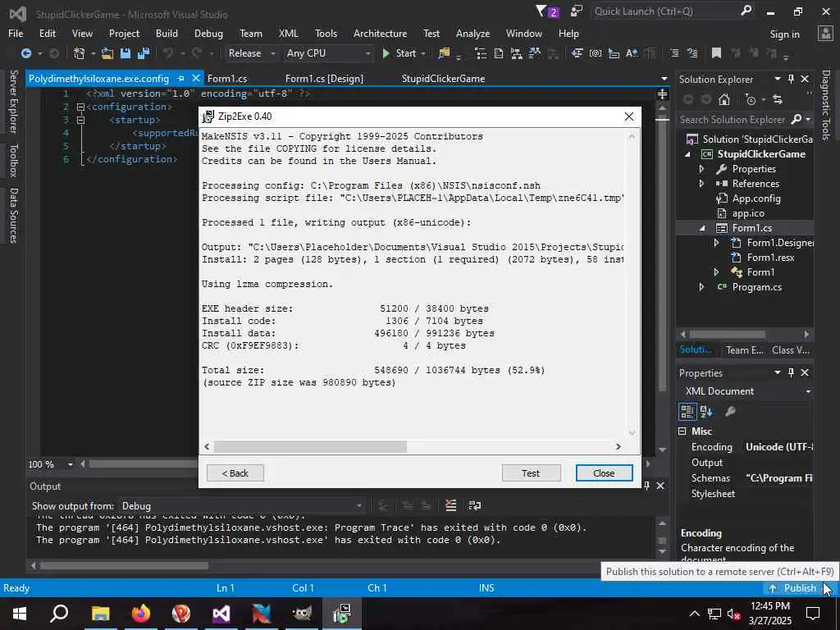Click the Navigate Backward arrow in the toolbar

pyautogui.click(x=25, y=53)
